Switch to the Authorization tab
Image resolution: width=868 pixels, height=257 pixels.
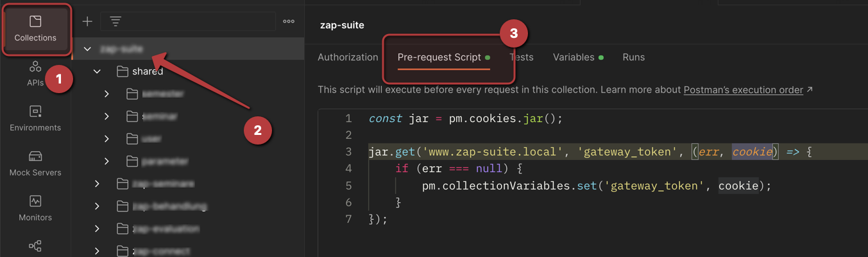tap(348, 57)
